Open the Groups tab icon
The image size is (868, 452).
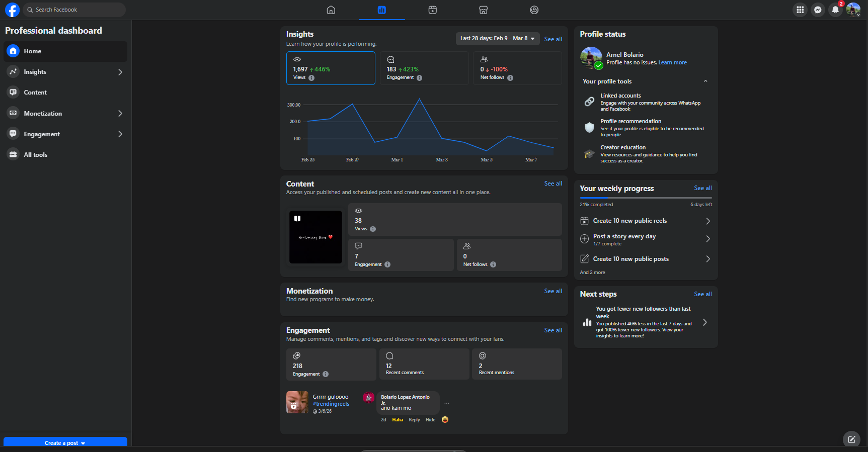pos(534,10)
